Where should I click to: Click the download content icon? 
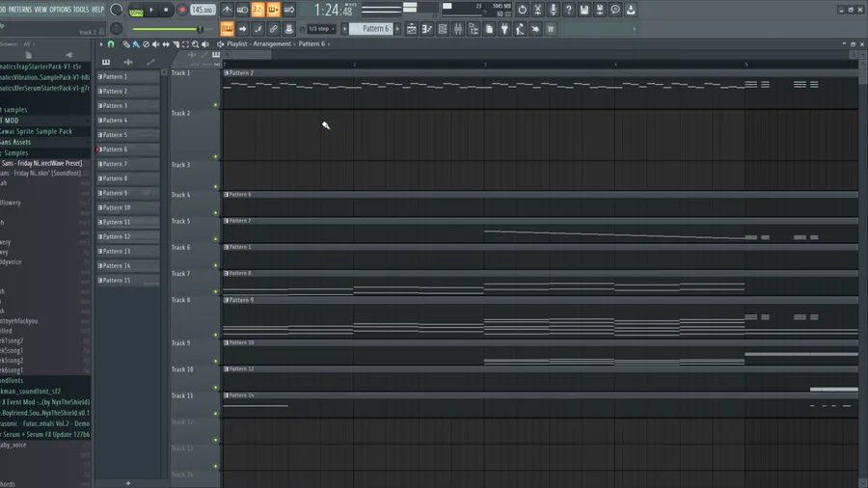[631, 10]
